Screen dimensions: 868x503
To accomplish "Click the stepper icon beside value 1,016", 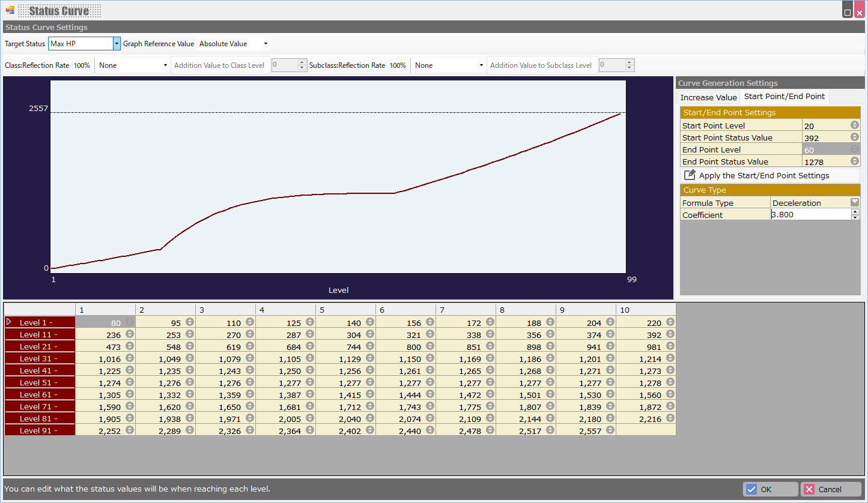I will (129, 358).
